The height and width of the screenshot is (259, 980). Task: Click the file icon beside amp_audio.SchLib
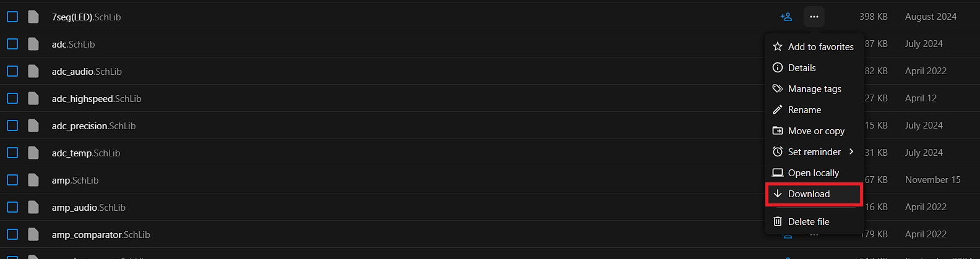33,207
